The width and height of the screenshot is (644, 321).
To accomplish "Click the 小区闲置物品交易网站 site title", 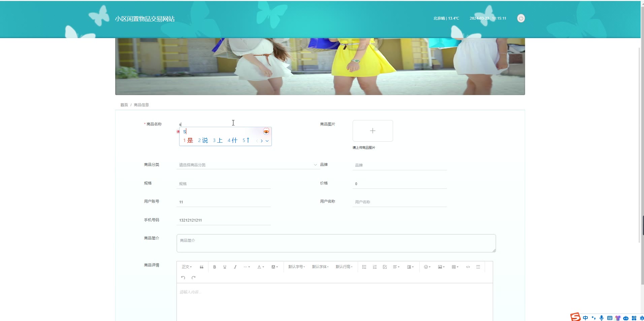I will (x=145, y=19).
